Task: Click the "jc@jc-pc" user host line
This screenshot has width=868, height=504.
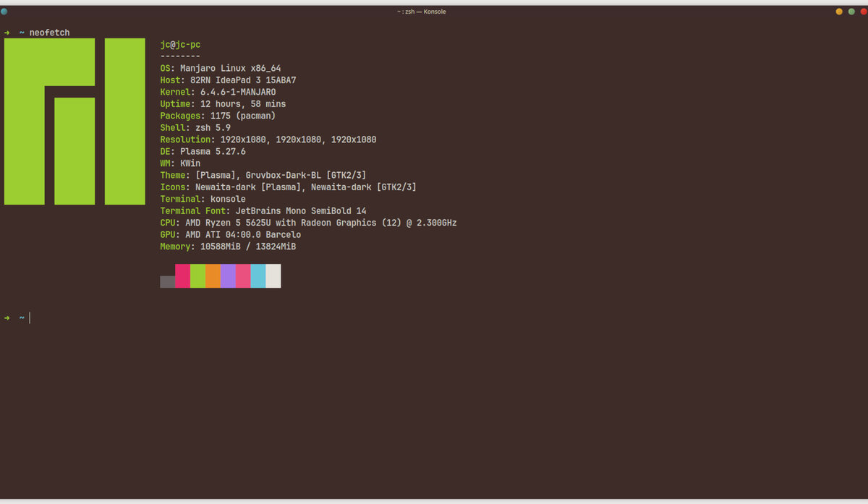Action: coord(180,45)
